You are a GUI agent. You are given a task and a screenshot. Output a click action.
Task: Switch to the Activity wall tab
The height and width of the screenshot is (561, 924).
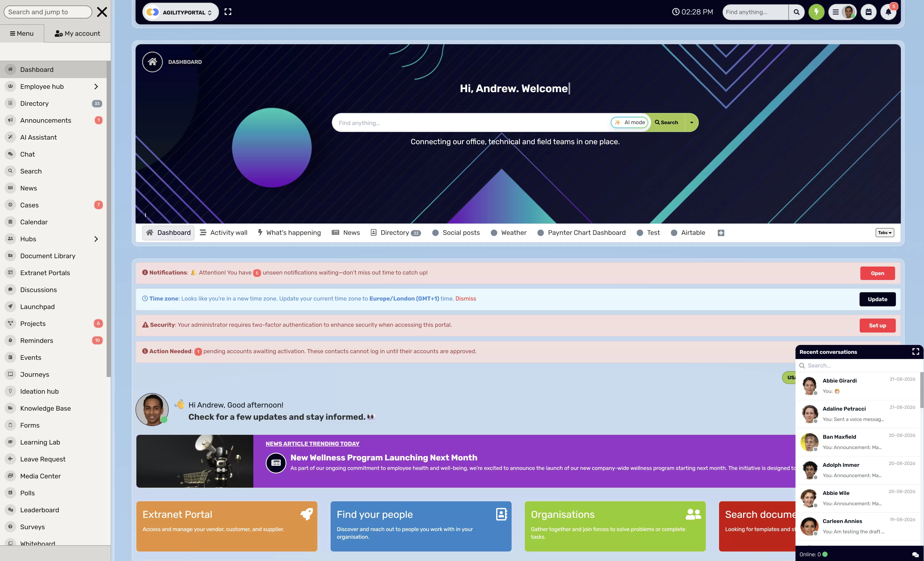click(x=224, y=233)
